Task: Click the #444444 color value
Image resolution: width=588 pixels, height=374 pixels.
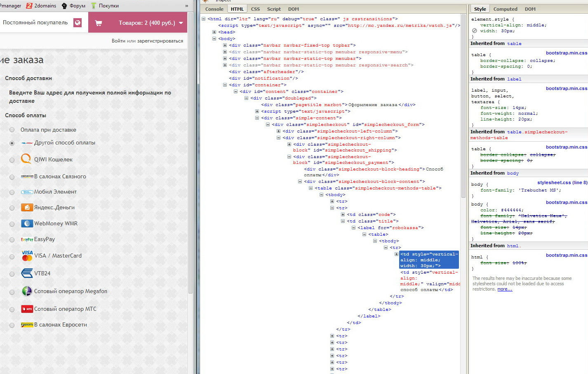Action: click(x=511, y=210)
